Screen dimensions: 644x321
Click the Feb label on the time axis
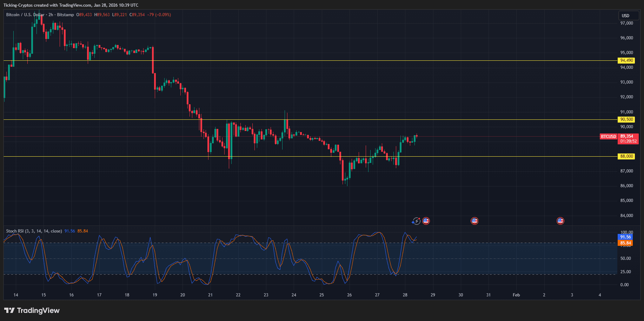click(x=516, y=295)
